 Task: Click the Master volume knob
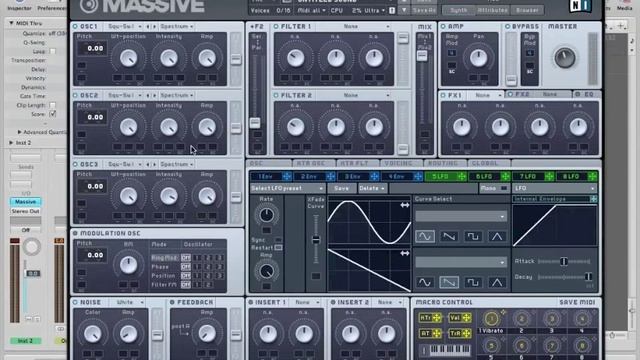565,58
